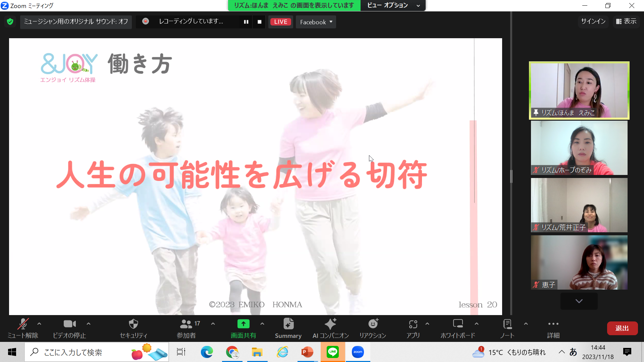644x362 pixels.
Task: Click the shared slide title 働き方
Action: (140, 64)
